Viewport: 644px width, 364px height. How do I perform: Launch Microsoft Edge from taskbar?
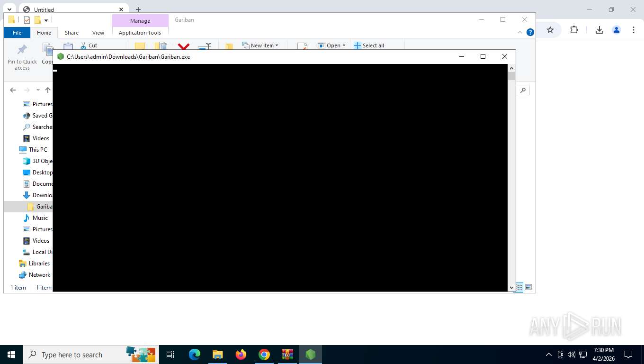pos(194,355)
